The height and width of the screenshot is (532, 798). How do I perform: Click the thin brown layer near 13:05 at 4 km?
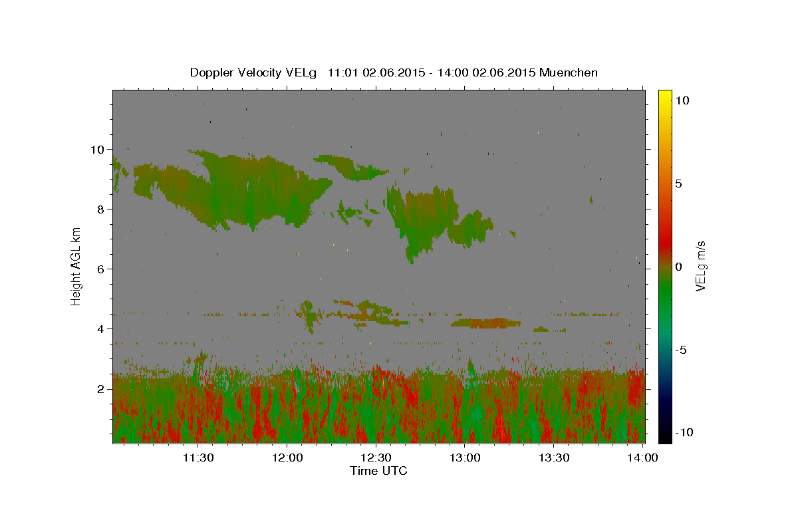coord(485,323)
